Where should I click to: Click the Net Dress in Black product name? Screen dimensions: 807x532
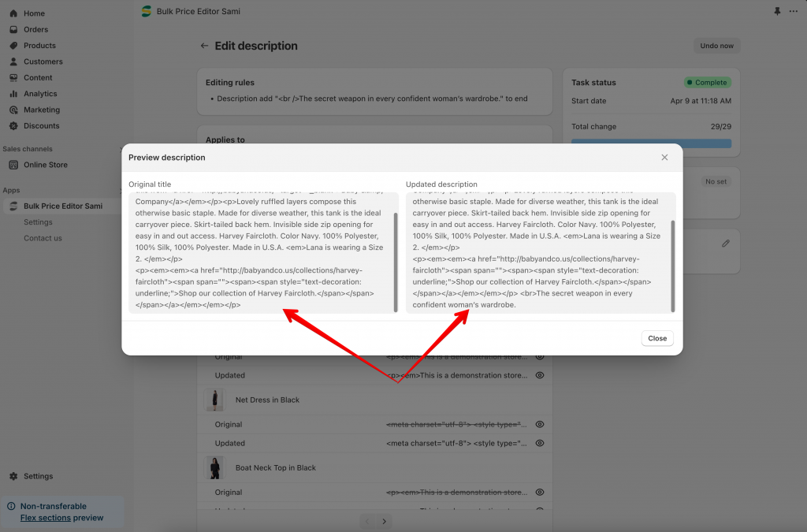click(x=267, y=400)
